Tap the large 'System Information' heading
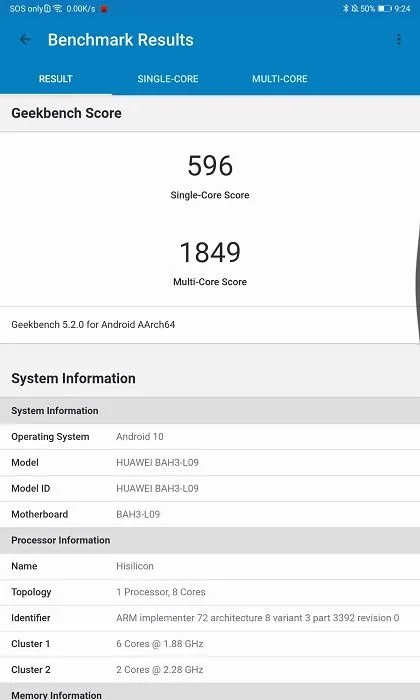This screenshot has width=420, height=700. coord(73,378)
